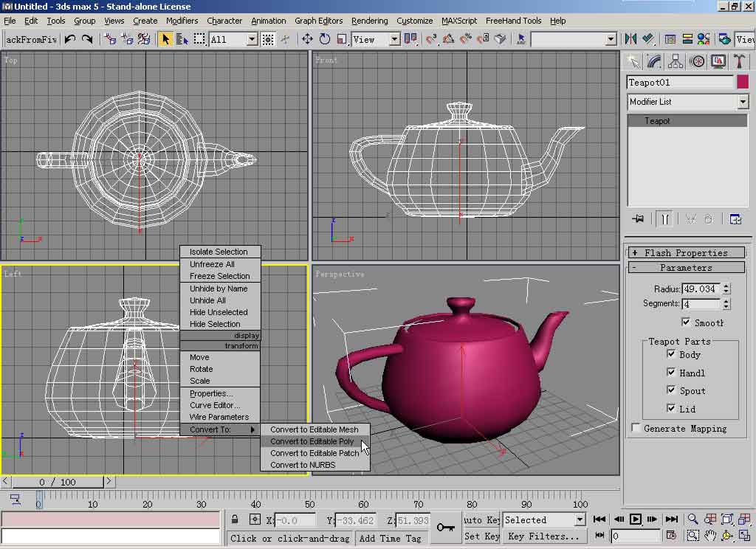Image resolution: width=756 pixels, height=549 pixels.
Task: Activate the Pan hand tool
Action: pyautogui.click(x=710, y=536)
